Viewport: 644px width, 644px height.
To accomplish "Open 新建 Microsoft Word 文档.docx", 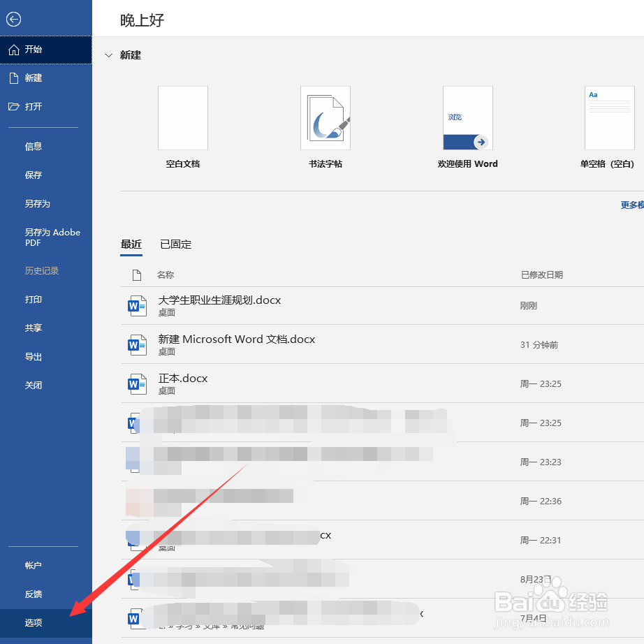I will tap(237, 339).
